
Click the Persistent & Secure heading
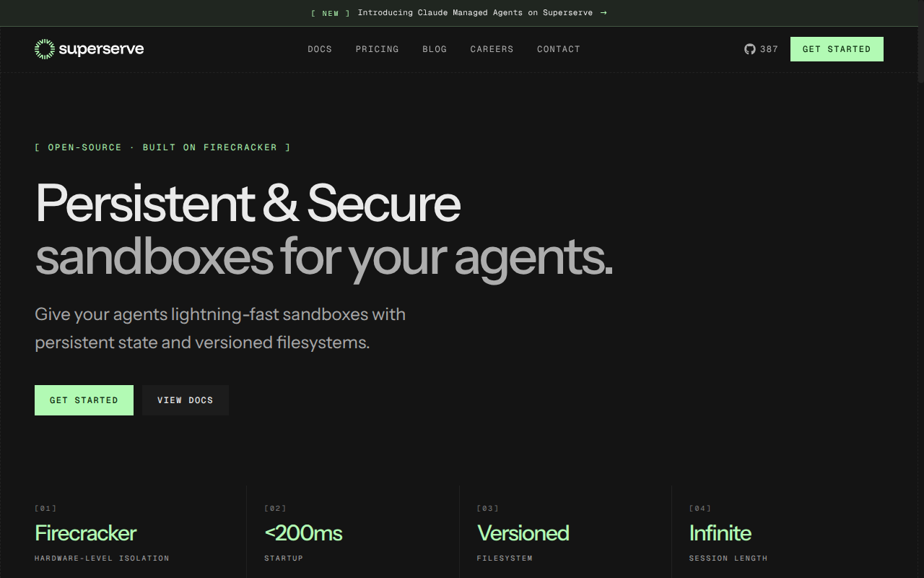click(248, 203)
